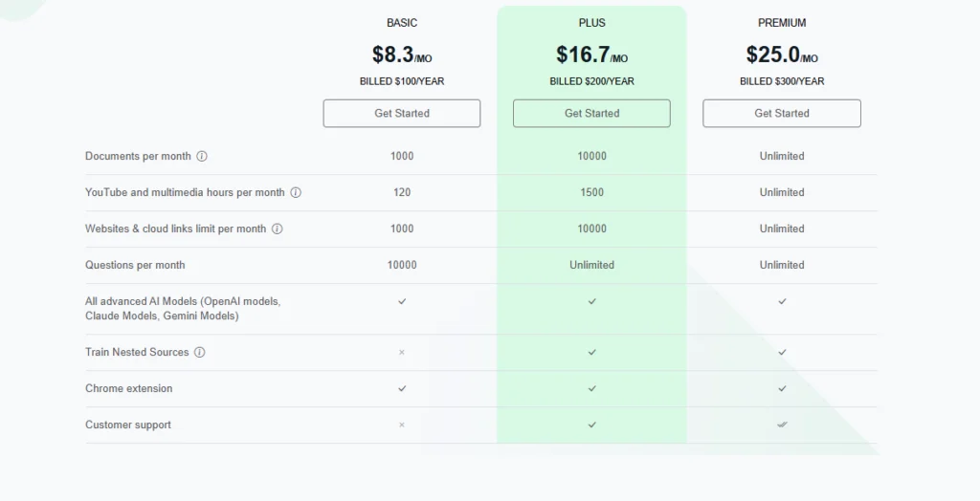Click Premium plan Customer support checkmark

782,425
